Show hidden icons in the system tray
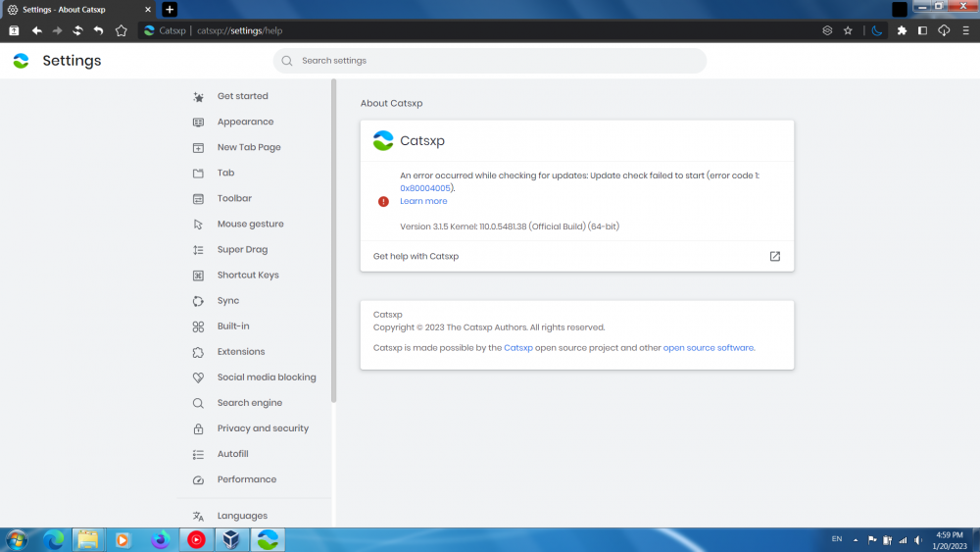 (x=856, y=539)
